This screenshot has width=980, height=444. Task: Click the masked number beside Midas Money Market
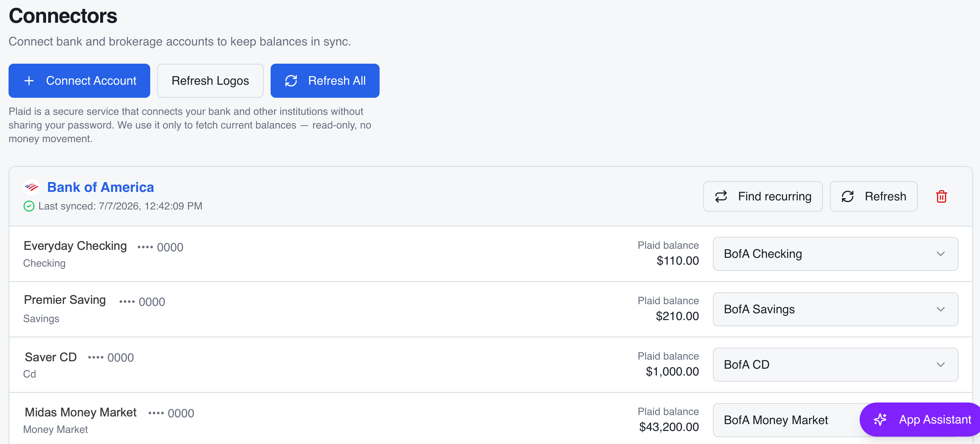(171, 413)
